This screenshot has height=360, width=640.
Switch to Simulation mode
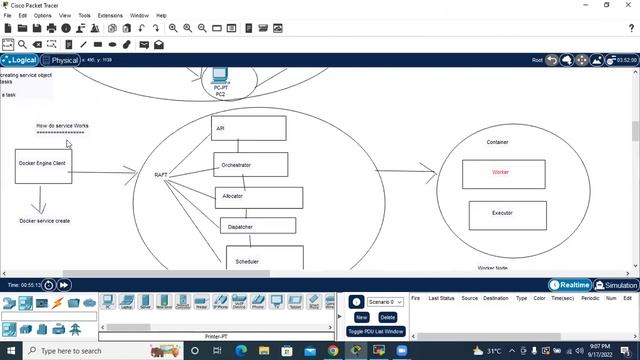[x=616, y=285]
